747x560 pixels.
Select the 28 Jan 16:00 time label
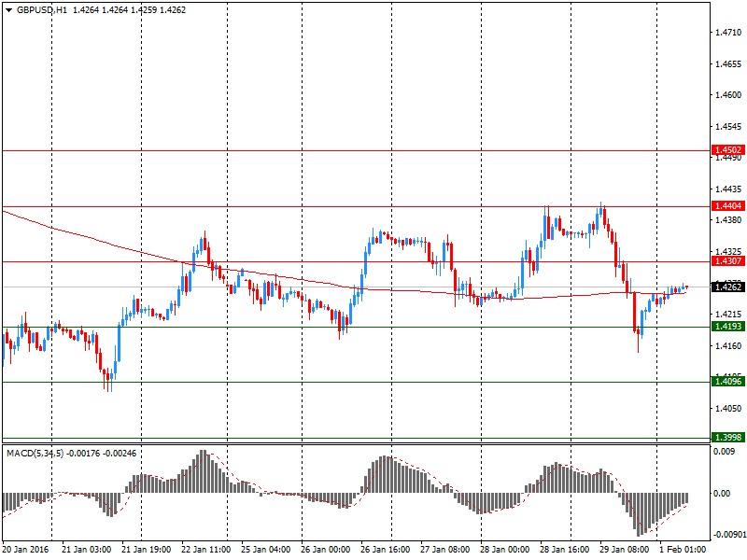[x=565, y=549]
